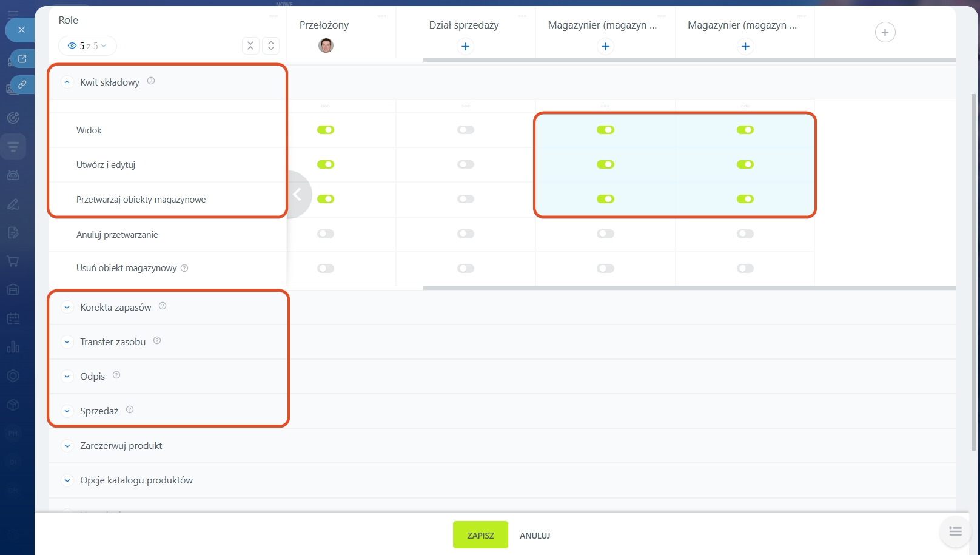This screenshot has width=980, height=555.
Task: Copy link to this page icon
Action: (22, 84)
